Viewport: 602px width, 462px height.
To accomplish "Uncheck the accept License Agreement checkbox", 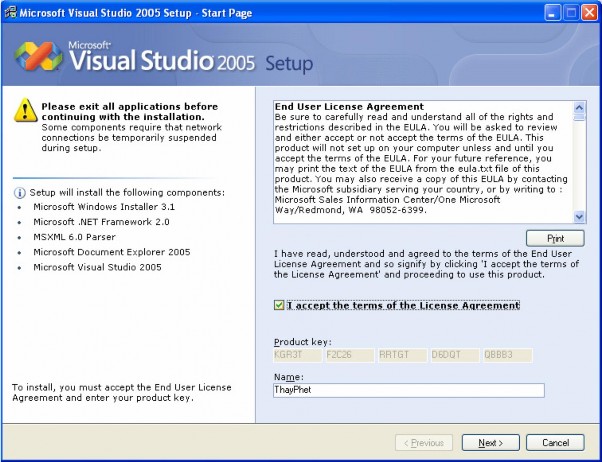I will 279,305.
